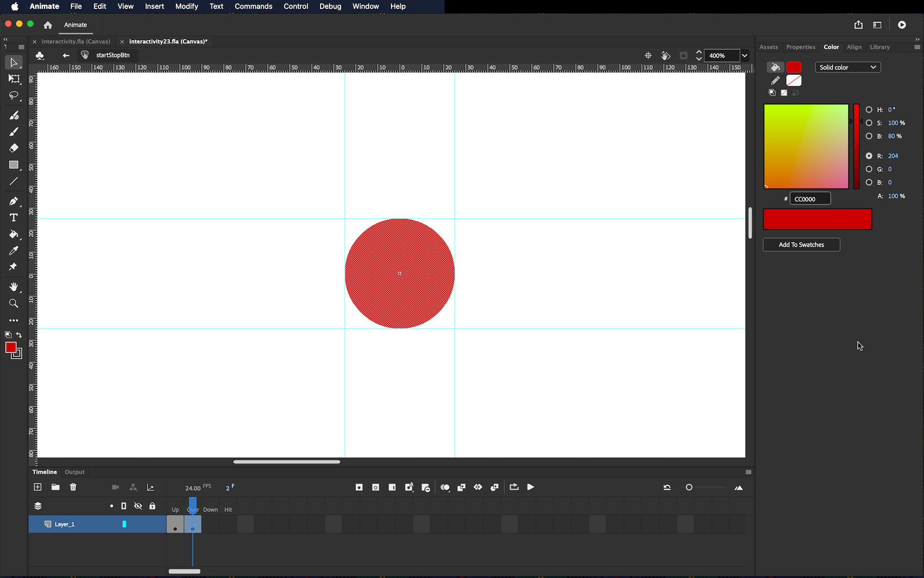Select the Rectangle tool
This screenshot has width=924, height=578.
(x=14, y=165)
